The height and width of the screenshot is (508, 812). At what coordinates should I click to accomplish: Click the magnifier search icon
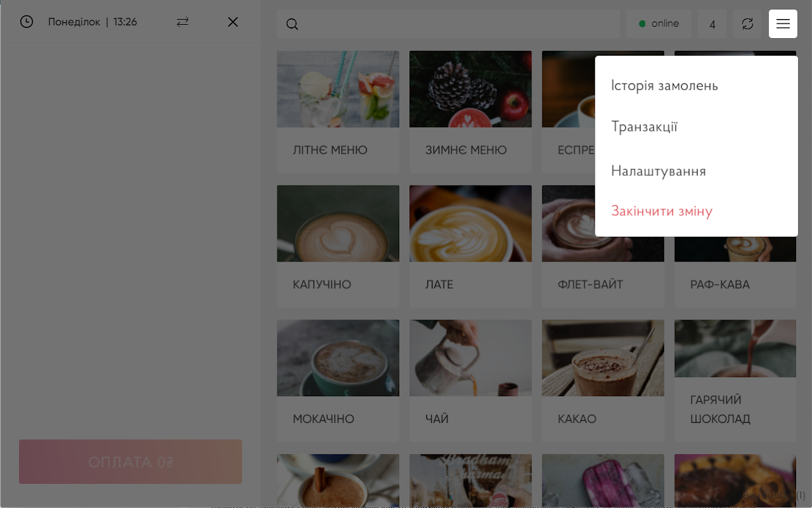tap(292, 24)
